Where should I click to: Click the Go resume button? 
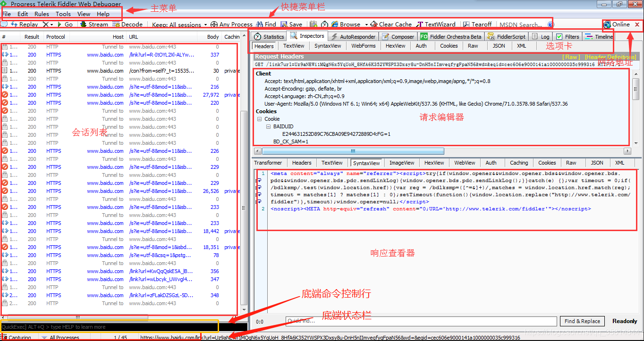[65, 24]
